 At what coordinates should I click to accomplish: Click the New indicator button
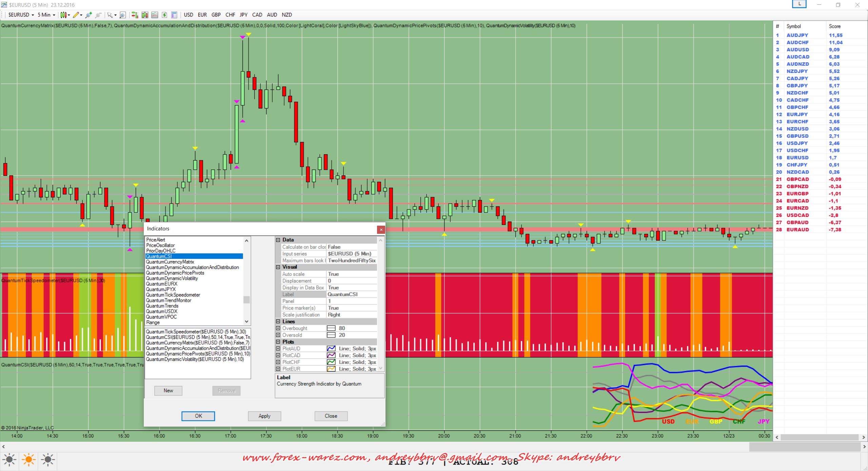coord(168,391)
